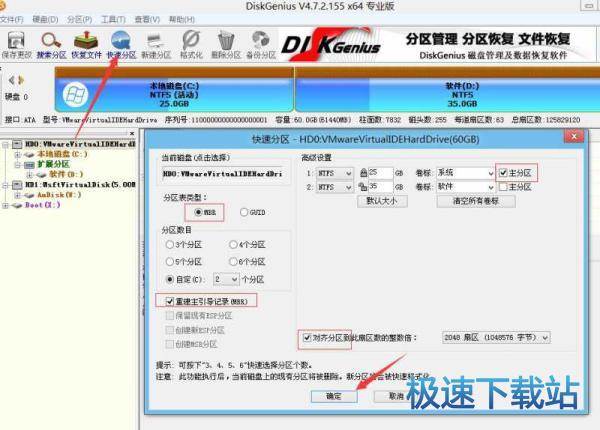Open the Help (帮助) menu
This screenshot has height=430, width=600.
[182, 19]
